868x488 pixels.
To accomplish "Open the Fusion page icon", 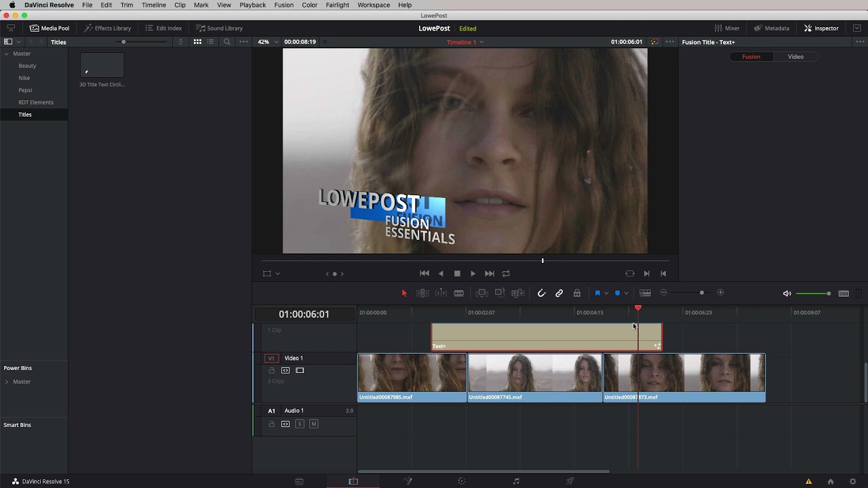I will pyautogui.click(x=408, y=481).
